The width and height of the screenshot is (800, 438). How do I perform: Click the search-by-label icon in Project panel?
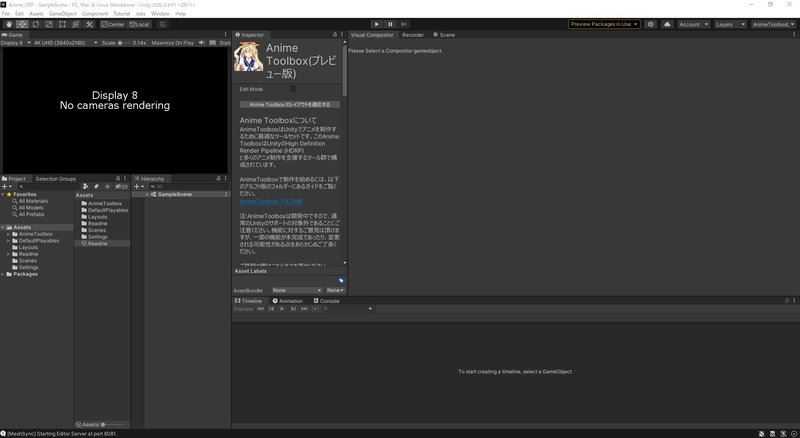coord(96,187)
